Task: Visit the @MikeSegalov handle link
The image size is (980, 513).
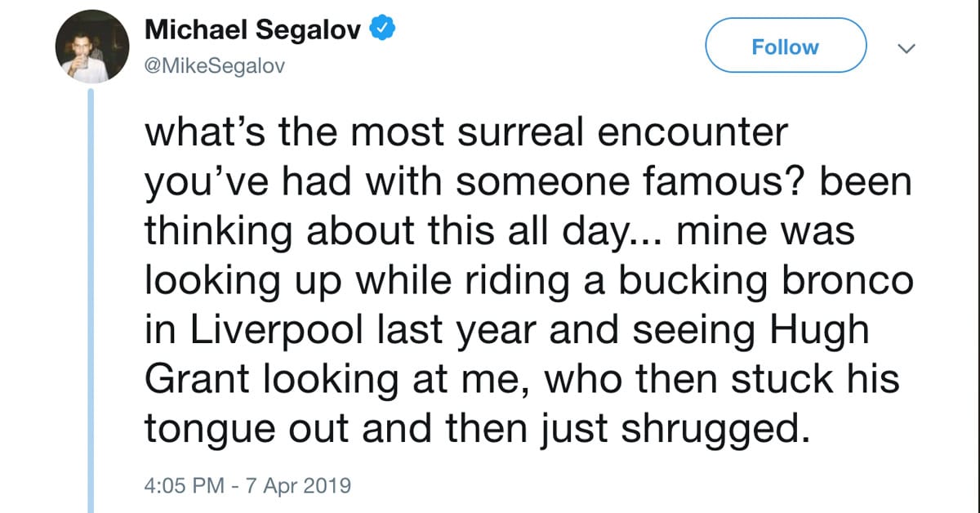Action: tap(214, 67)
